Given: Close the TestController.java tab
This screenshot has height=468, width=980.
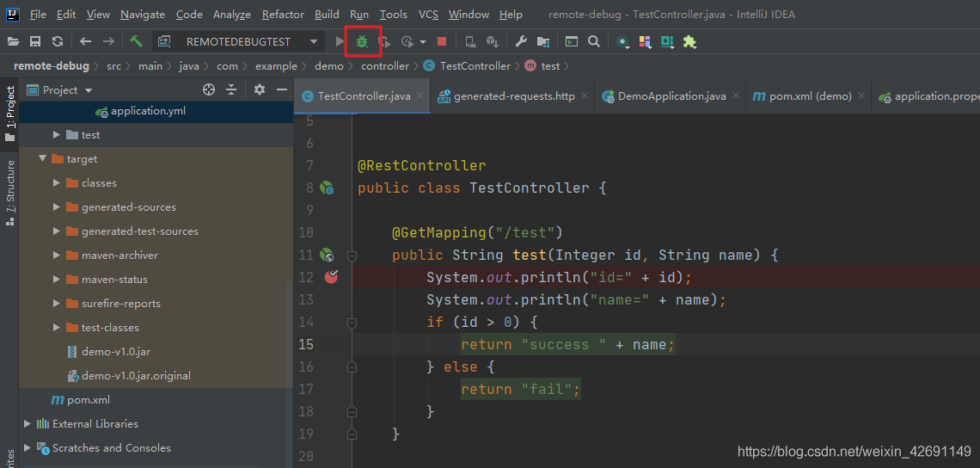Looking at the screenshot, I should [x=420, y=96].
